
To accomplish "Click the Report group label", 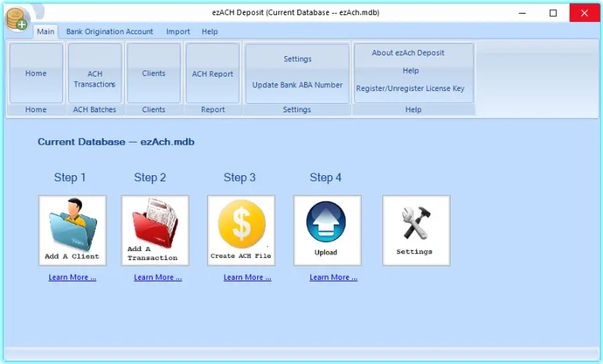I will (x=212, y=109).
